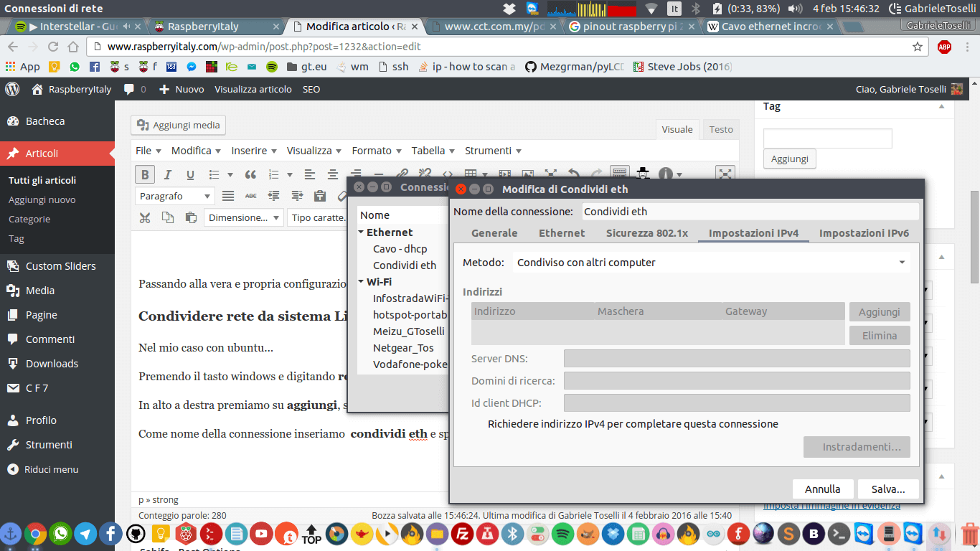Click Nuovo in WordPress admin bar
The image size is (980, 551).
182,89
